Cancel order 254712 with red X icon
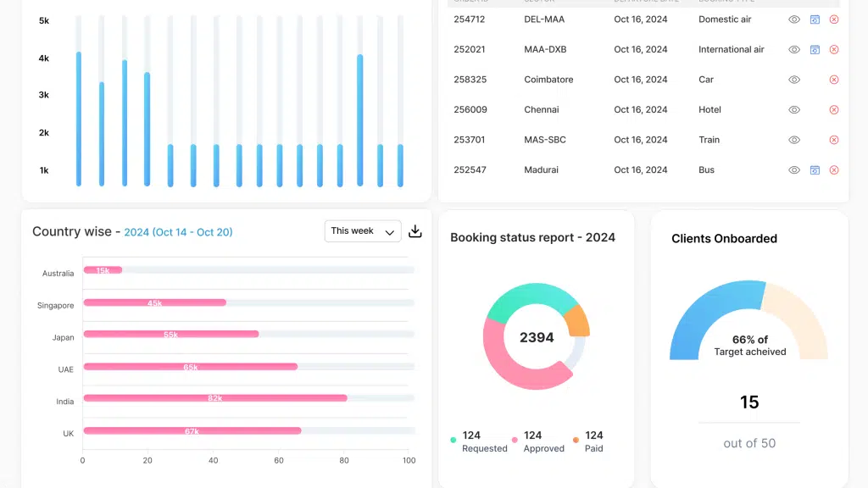868x488 pixels. pos(834,19)
